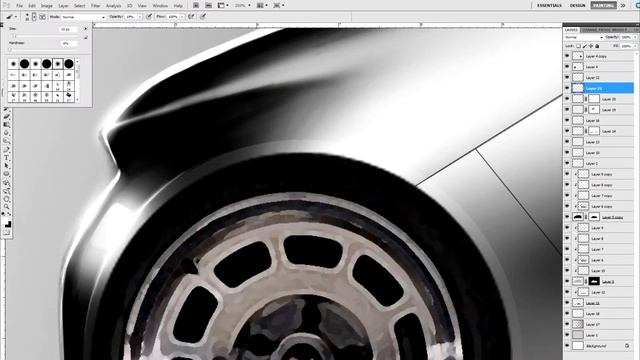Toggle visibility of Layer 17
Viewport: 640px width, 360px height.
click(x=567, y=324)
